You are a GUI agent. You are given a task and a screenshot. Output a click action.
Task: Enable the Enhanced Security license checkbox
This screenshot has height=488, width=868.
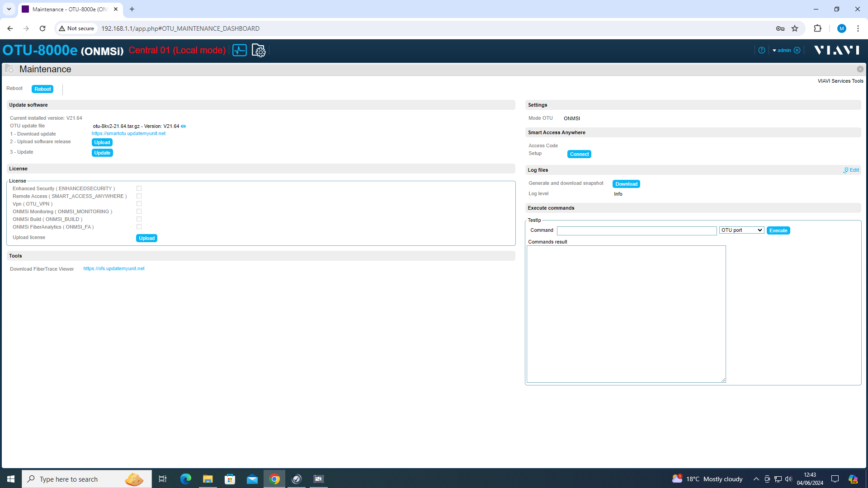tap(139, 188)
